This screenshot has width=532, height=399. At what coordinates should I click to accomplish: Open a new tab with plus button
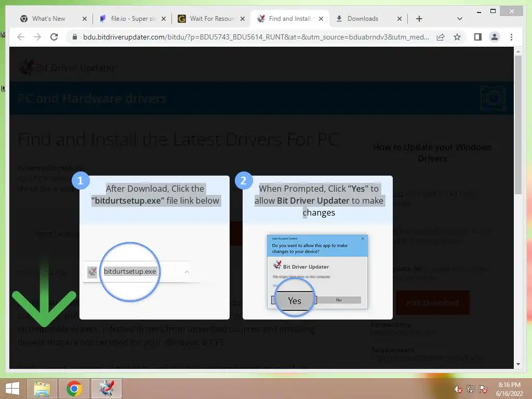(419, 19)
